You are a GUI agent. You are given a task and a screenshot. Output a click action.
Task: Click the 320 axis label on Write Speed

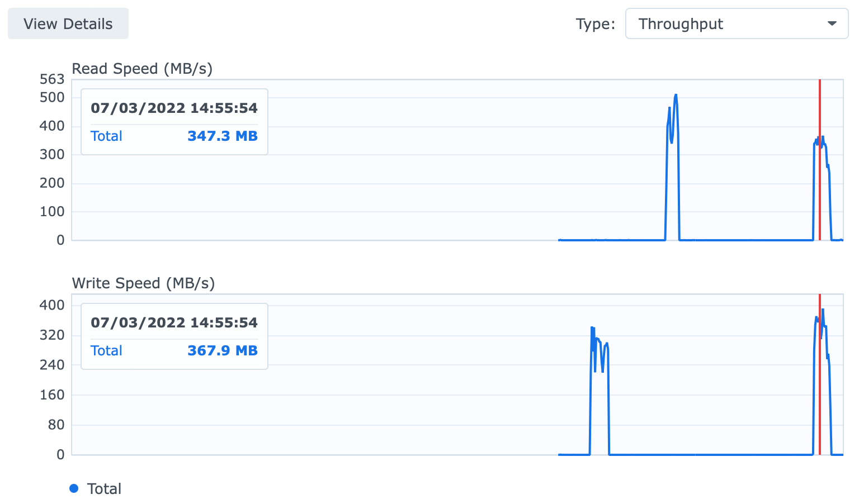pyautogui.click(x=52, y=335)
